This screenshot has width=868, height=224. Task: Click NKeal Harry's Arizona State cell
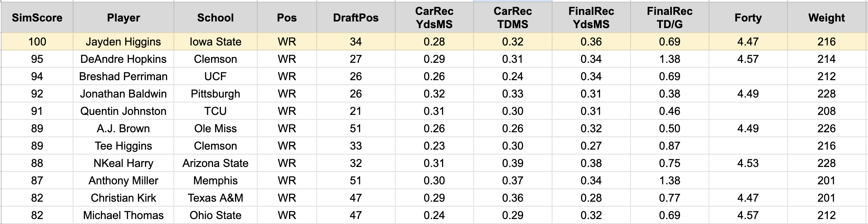[x=216, y=163]
